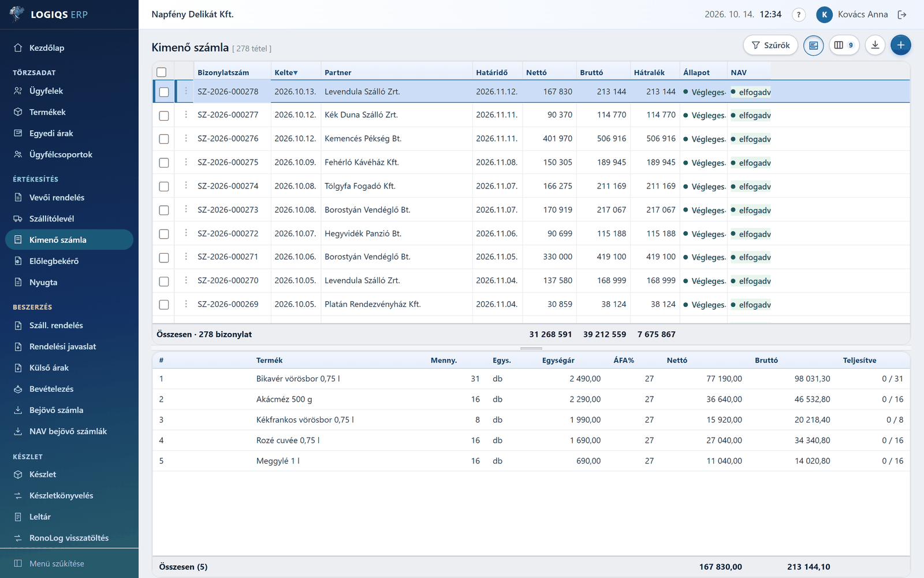The height and width of the screenshot is (578, 924).
Task: Add a new invoice with plus button
Action: (x=900, y=45)
